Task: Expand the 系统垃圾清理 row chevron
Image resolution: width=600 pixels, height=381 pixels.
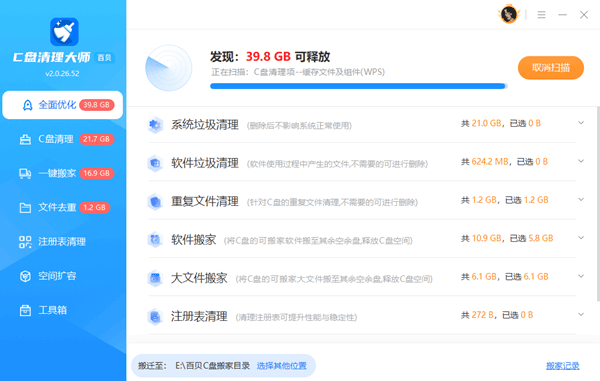Action: tap(581, 123)
